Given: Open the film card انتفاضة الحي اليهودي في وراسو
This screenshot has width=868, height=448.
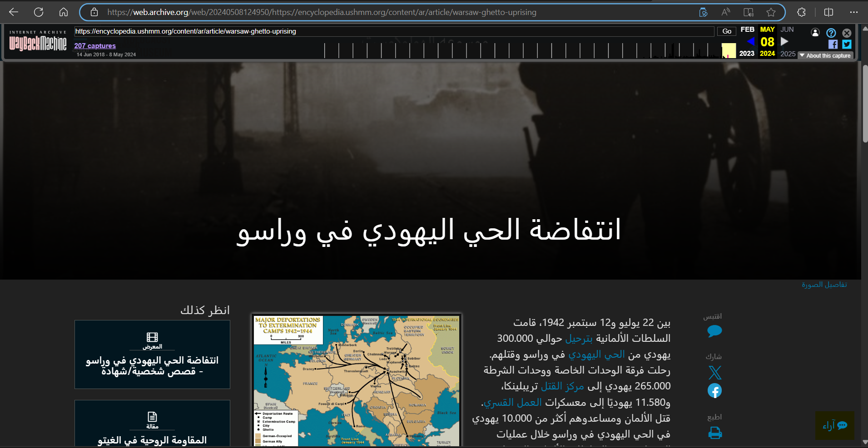Looking at the screenshot, I should coord(152,354).
